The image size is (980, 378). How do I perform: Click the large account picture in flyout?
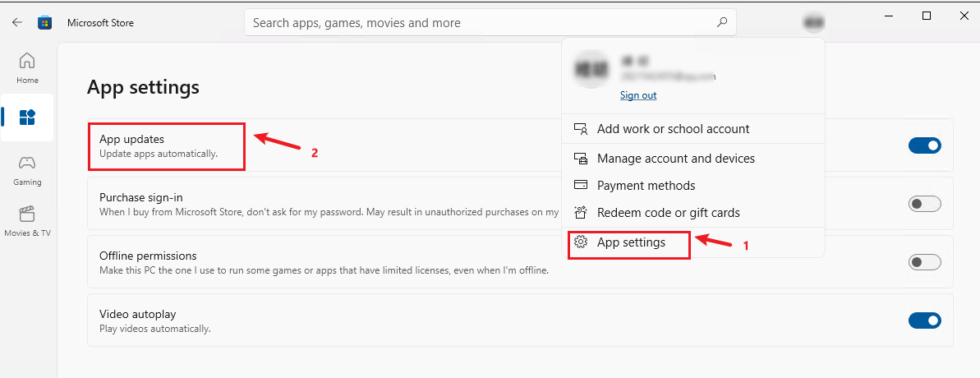[592, 69]
